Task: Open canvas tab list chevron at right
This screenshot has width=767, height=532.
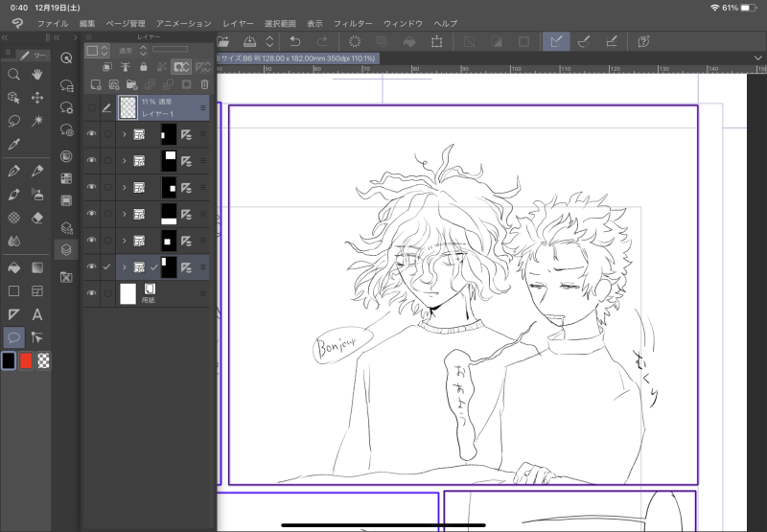Action: (757, 58)
